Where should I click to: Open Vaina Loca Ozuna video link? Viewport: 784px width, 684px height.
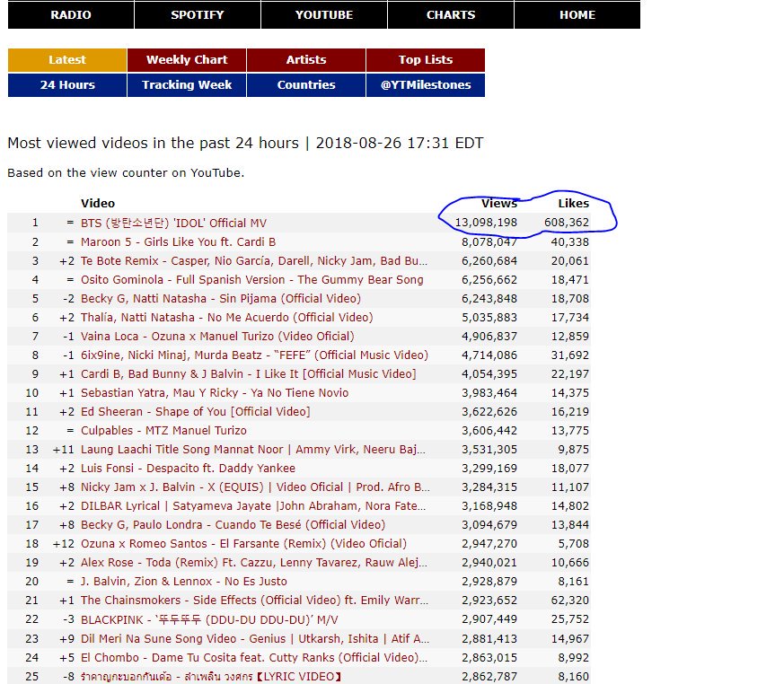coord(217,337)
